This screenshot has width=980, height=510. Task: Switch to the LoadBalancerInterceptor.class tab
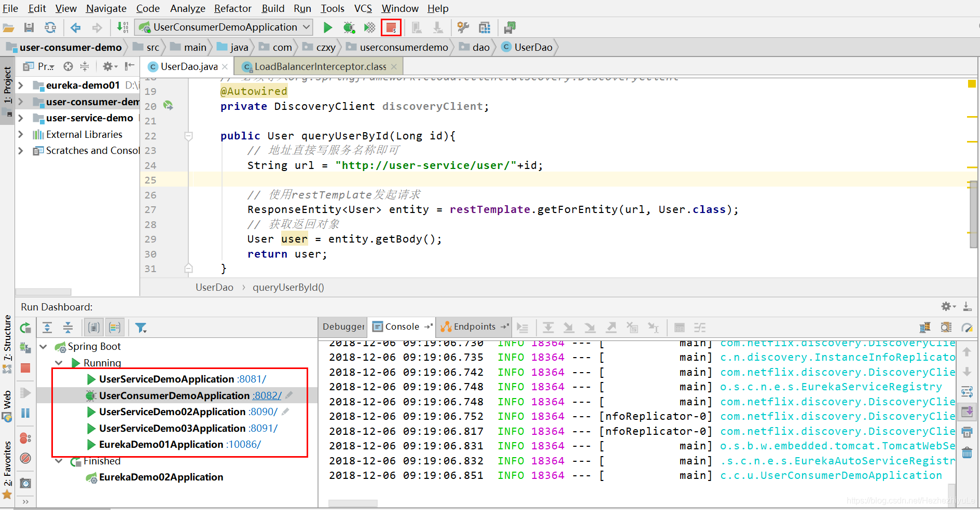pyautogui.click(x=320, y=66)
